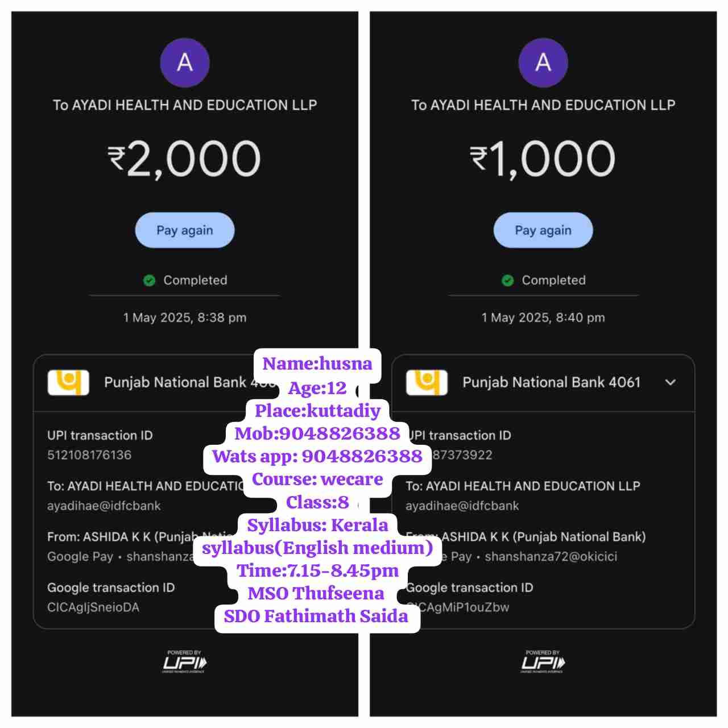728x728 pixels.
Task: Click shanshanza72@okicici sender address
Action: [x=551, y=556]
